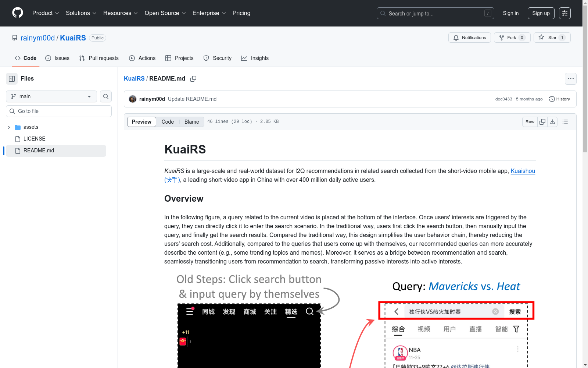This screenshot has width=588, height=368.
Task: View commit History
Action: coord(559,99)
